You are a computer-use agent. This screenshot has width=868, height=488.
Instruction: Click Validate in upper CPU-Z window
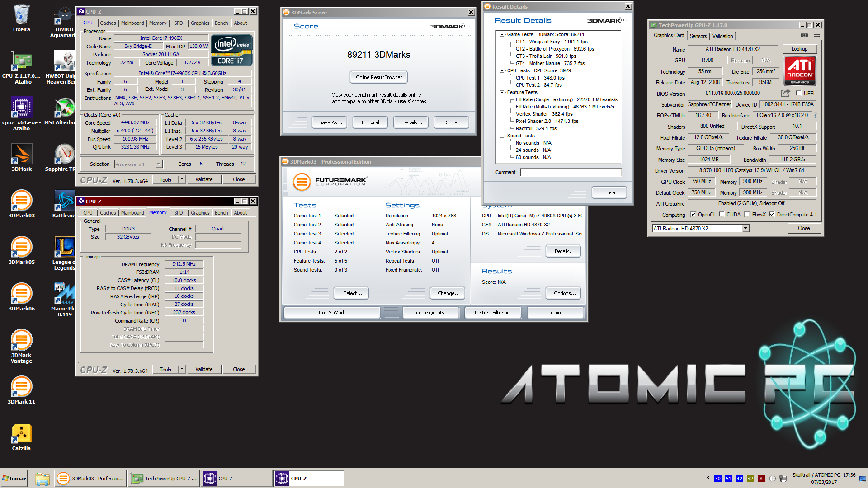coord(204,179)
